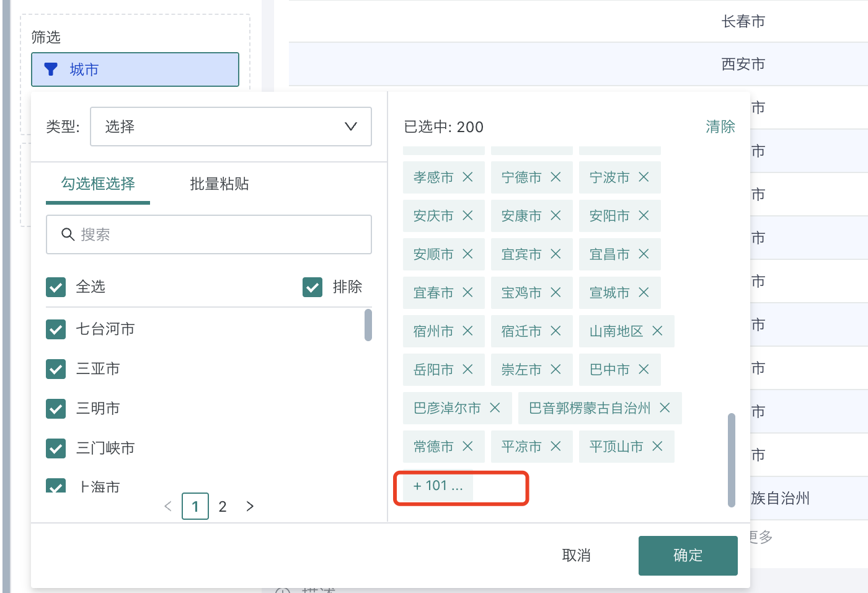Click the magnifier icon in the search box
Screen dimensions: 868x593
pos(68,234)
